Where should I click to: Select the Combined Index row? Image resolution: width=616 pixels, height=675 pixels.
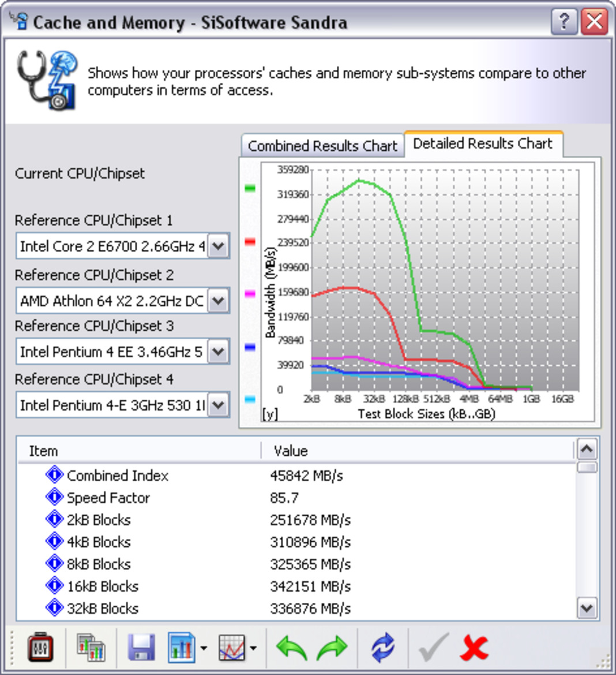(x=296, y=476)
